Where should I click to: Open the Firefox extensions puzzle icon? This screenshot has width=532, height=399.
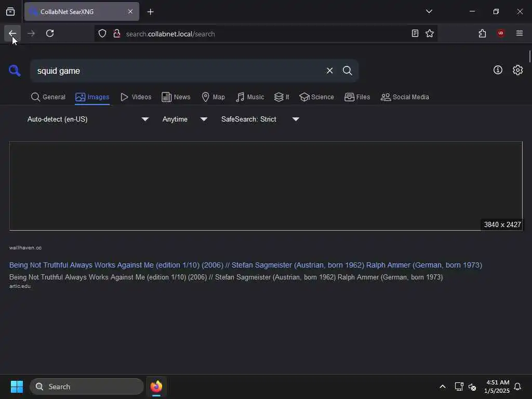482,33
